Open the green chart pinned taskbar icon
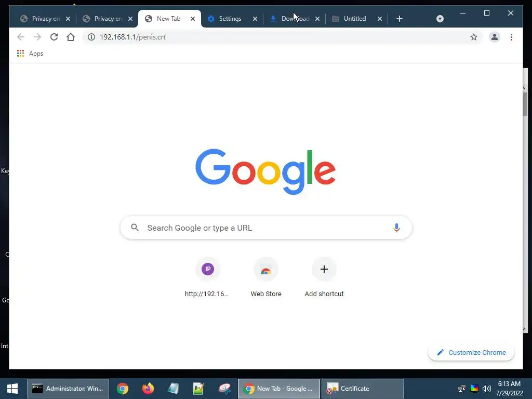The width and height of the screenshot is (532, 399). coord(198,389)
